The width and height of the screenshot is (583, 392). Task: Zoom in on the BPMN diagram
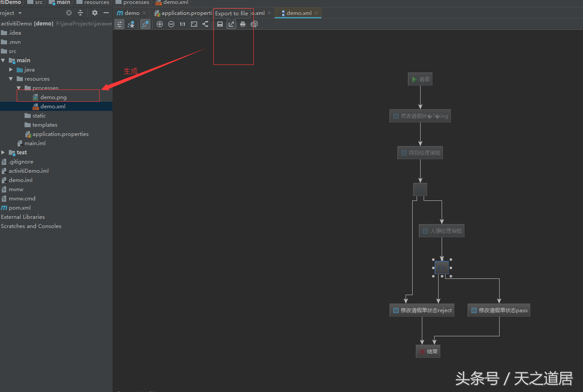(160, 24)
